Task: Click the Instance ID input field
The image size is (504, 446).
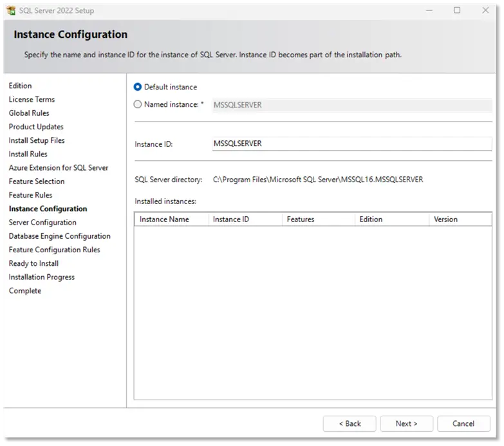Action: click(x=352, y=144)
